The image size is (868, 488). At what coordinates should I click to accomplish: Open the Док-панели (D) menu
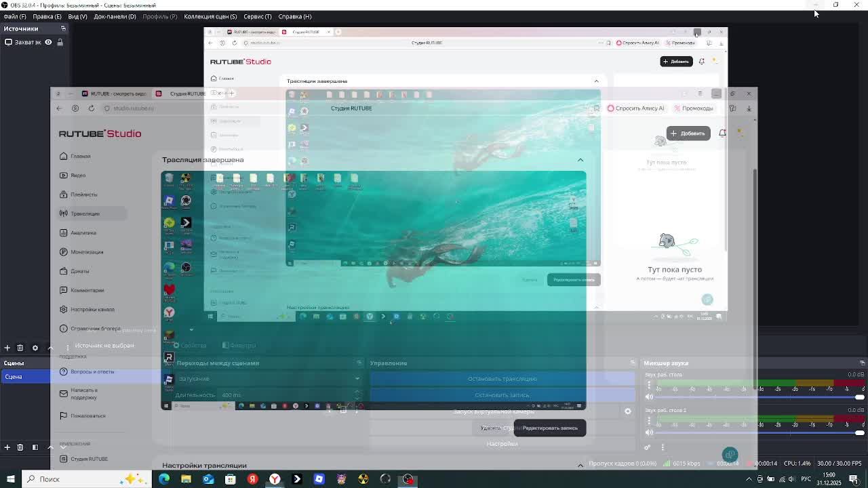coord(115,16)
